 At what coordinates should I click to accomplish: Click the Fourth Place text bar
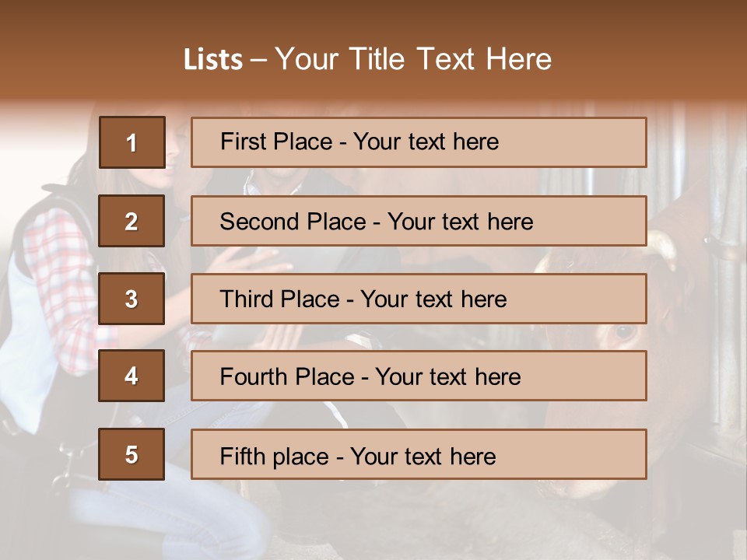pyautogui.click(x=419, y=376)
